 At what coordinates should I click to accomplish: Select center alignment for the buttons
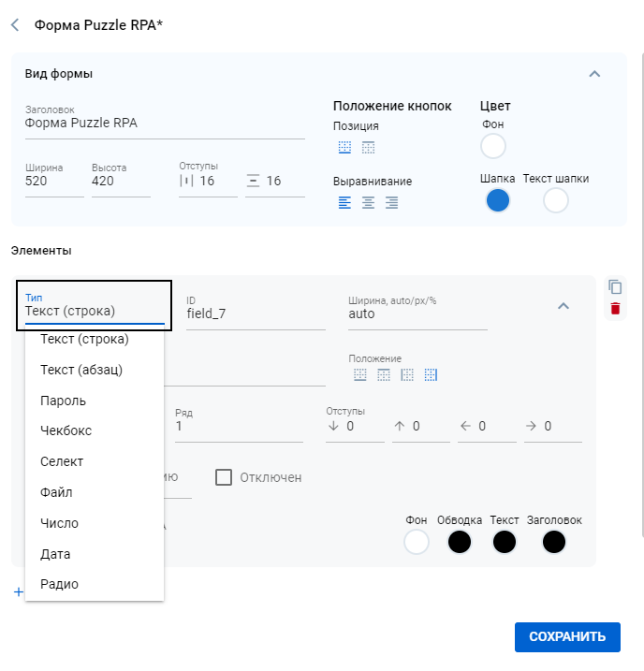pos(369,202)
